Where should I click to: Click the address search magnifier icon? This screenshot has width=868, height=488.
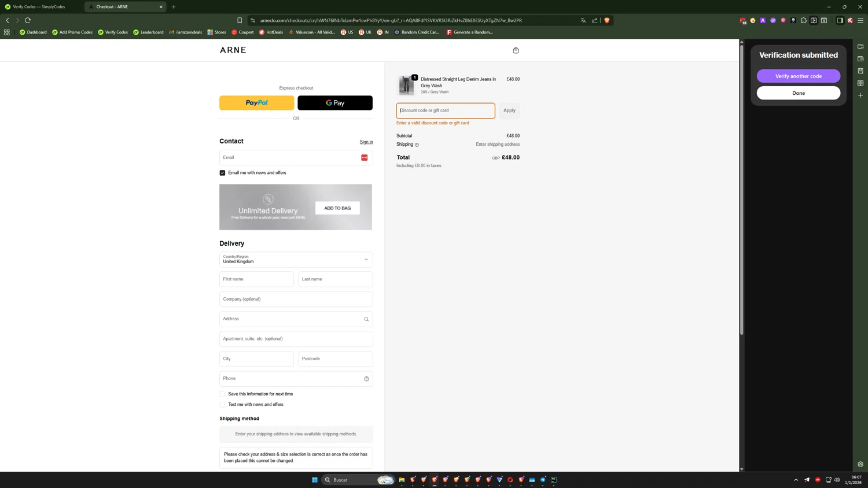[x=366, y=319]
